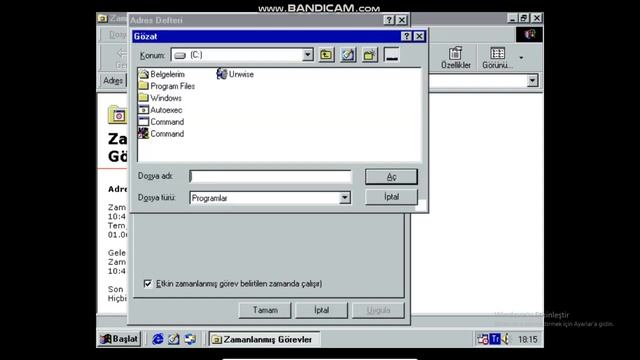
Task: Click the Tr keyboard language tray indicator
Action: tap(495, 339)
